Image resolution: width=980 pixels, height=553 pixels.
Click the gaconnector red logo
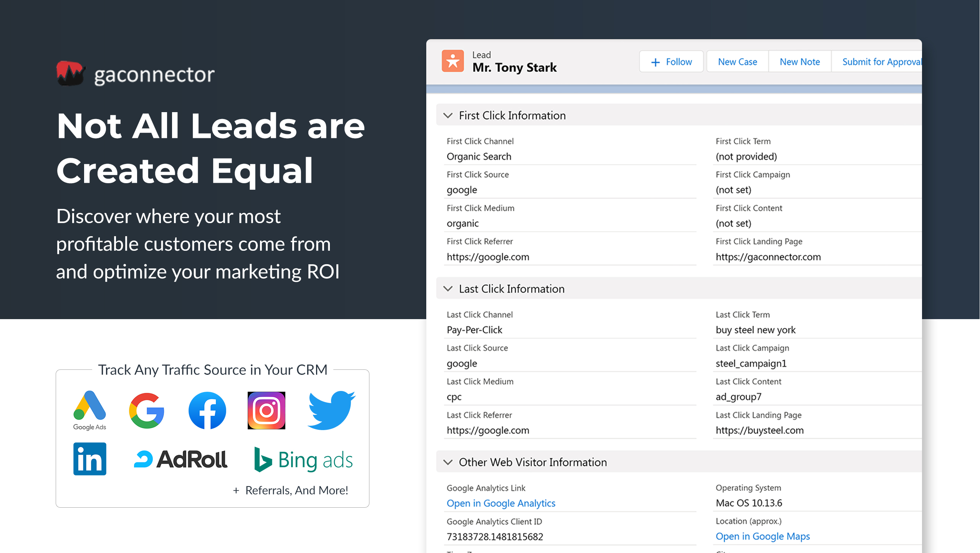pos(70,73)
